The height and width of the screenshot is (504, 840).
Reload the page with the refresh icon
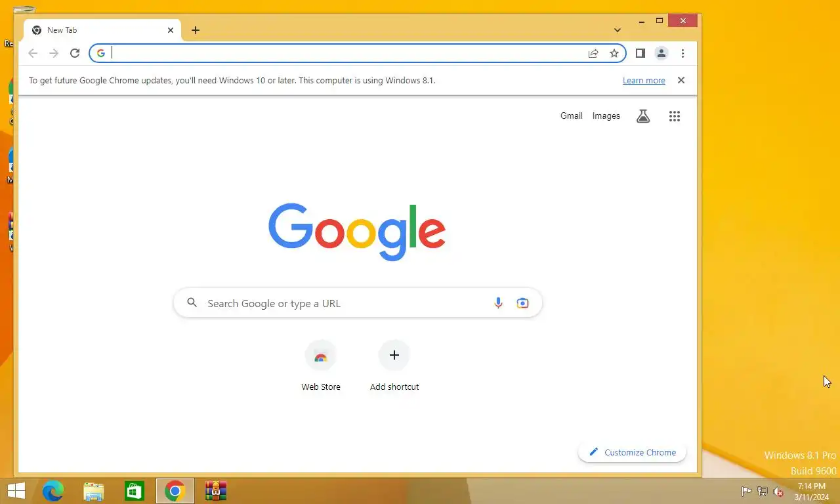click(x=75, y=53)
